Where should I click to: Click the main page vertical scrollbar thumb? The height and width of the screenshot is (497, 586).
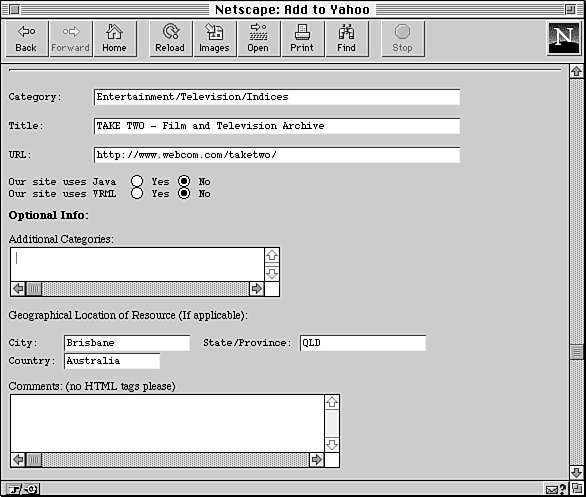(576, 352)
